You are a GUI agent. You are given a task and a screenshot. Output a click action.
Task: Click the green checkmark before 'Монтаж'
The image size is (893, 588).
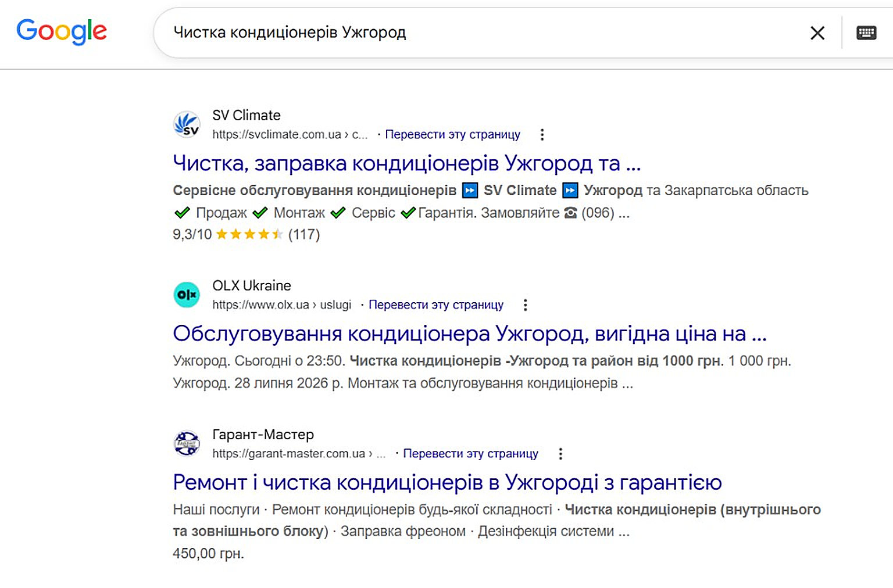click(260, 213)
